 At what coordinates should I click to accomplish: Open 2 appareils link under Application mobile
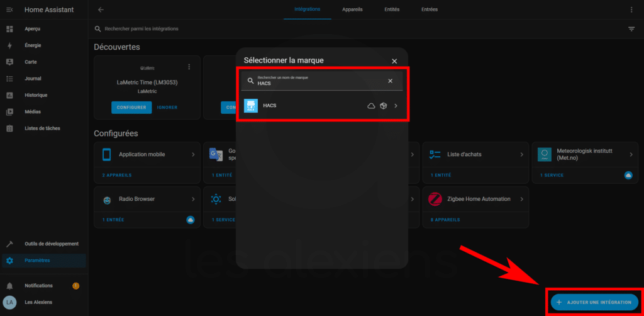click(x=116, y=175)
